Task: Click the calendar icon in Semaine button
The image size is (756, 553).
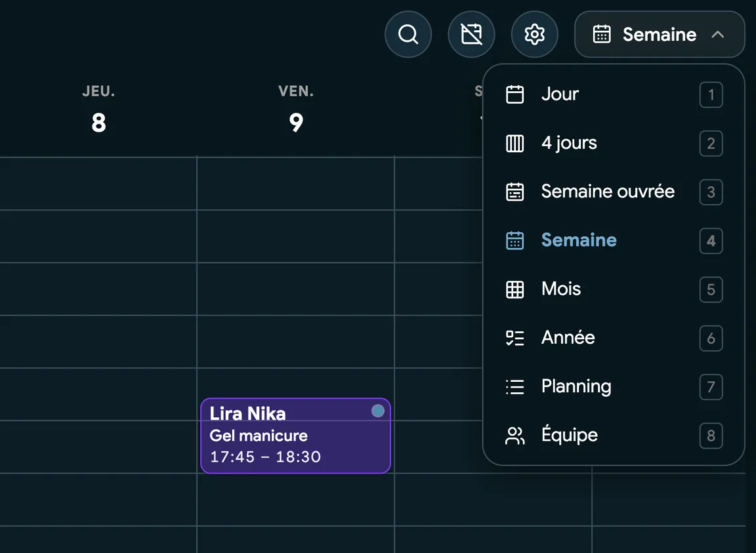Action: click(x=601, y=34)
